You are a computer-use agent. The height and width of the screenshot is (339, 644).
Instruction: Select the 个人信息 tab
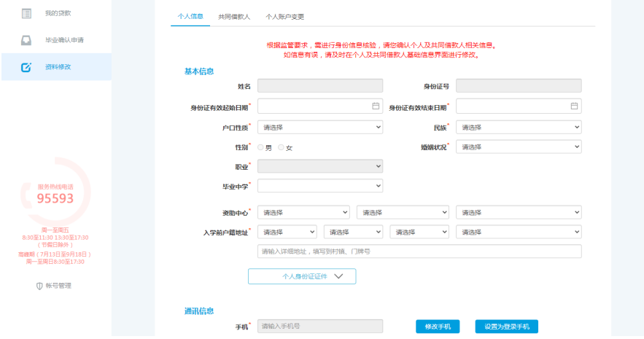pyautogui.click(x=190, y=16)
